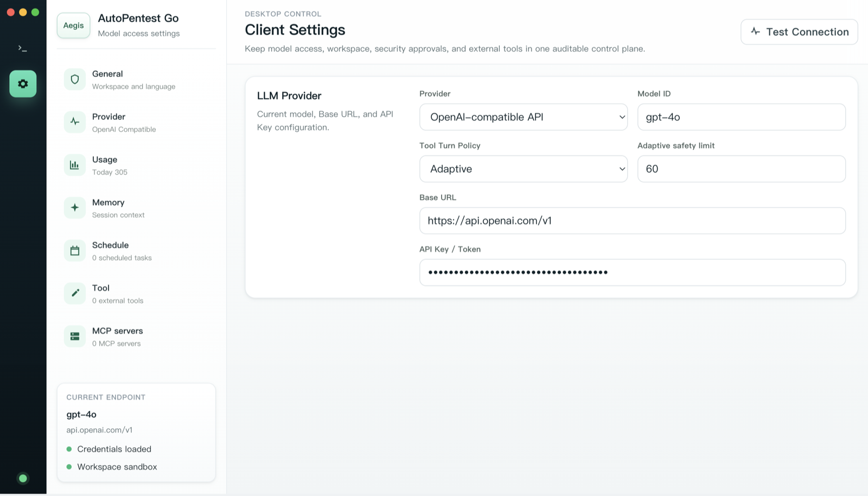Click the LLM Provider card title
This screenshot has height=496, width=868.
point(289,96)
